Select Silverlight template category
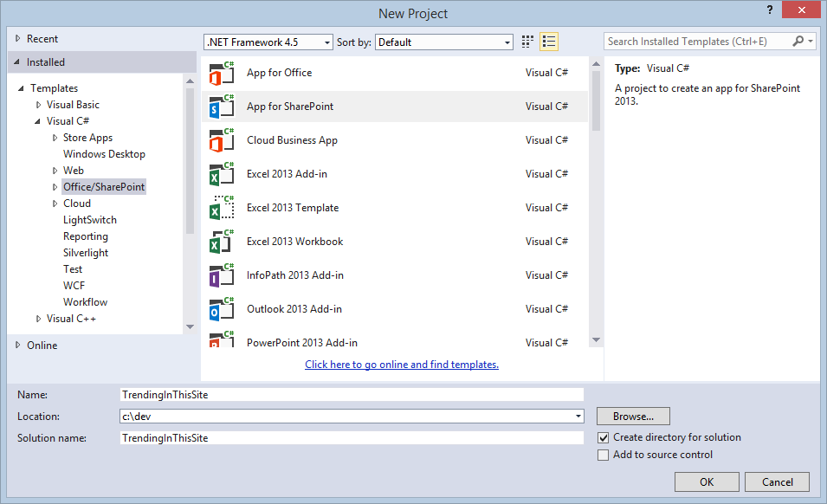 point(86,253)
